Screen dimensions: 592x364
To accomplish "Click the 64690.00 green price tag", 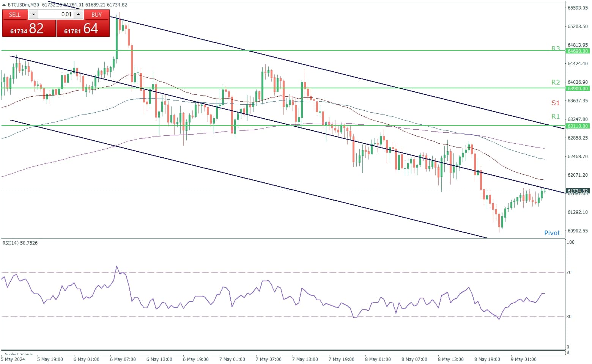I will point(578,51).
